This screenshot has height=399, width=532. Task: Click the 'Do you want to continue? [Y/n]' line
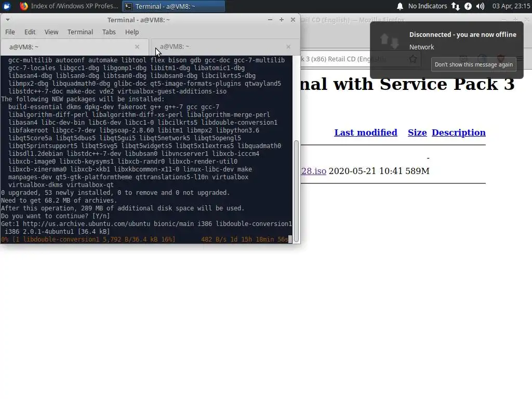pos(55,216)
